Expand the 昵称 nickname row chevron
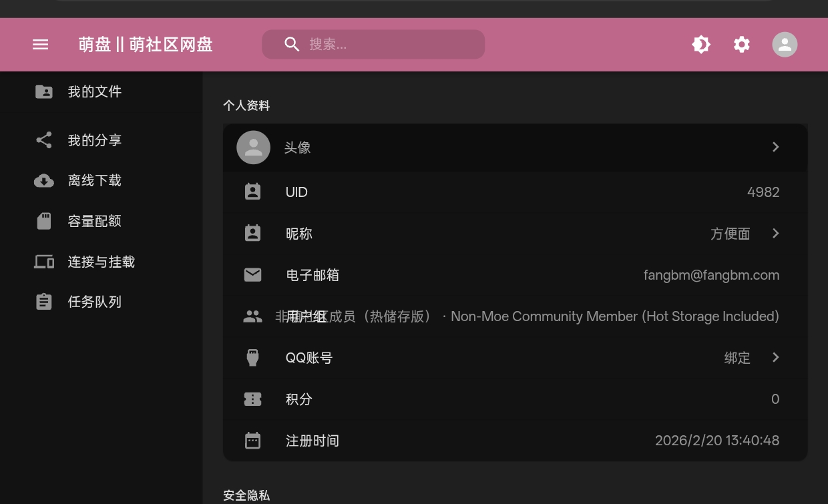Screen dimensions: 828x504 click(775, 234)
